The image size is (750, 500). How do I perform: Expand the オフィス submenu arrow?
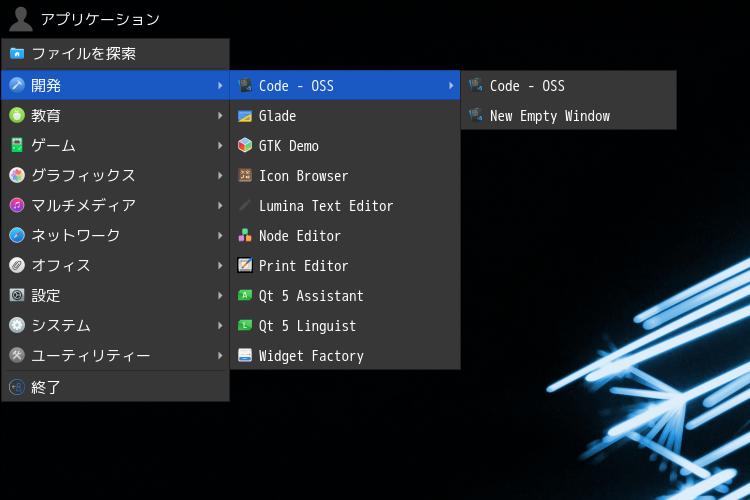tap(220, 265)
